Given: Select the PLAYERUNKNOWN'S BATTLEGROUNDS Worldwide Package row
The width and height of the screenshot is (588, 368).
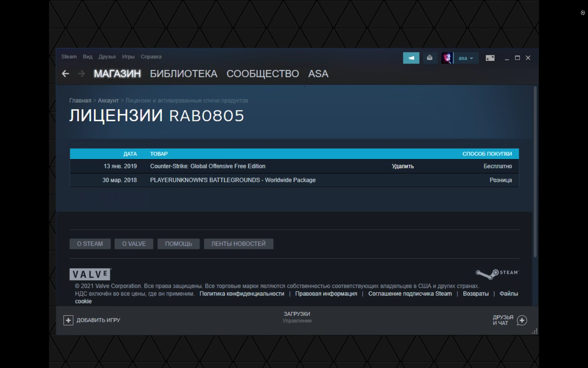Looking at the screenshot, I should pos(294,180).
